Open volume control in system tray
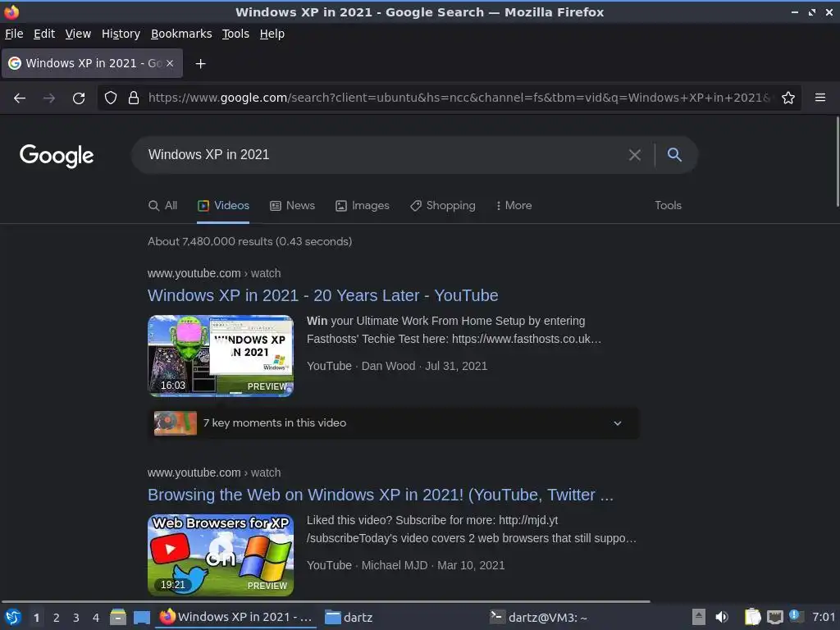The height and width of the screenshot is (630, 840). [x=722, y=617]
